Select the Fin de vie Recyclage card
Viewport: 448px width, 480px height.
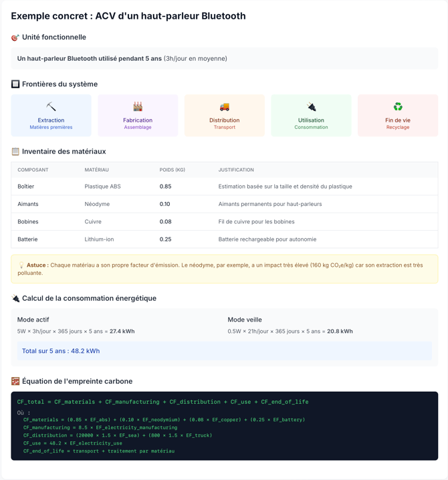398,116
